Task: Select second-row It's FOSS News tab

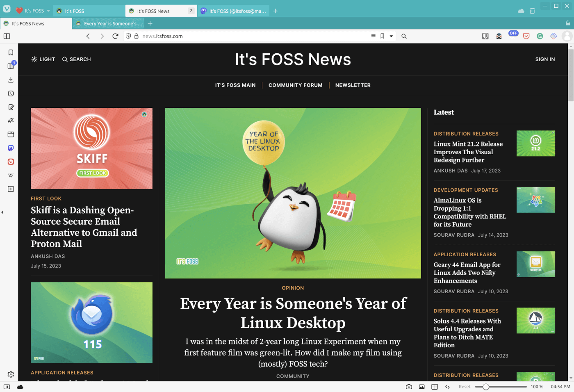Action: pos(36,23)
